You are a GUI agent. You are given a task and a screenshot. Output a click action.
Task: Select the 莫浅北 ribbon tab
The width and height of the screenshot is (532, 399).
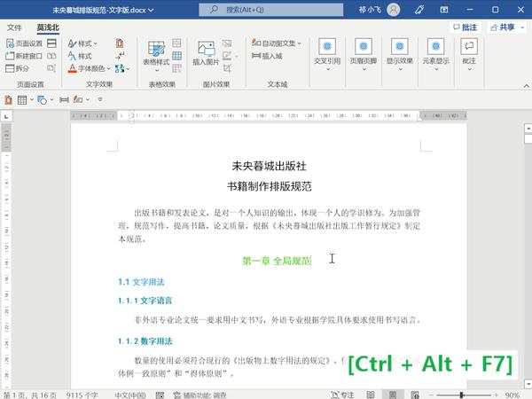pyautogui.click(x=48, y=27)
